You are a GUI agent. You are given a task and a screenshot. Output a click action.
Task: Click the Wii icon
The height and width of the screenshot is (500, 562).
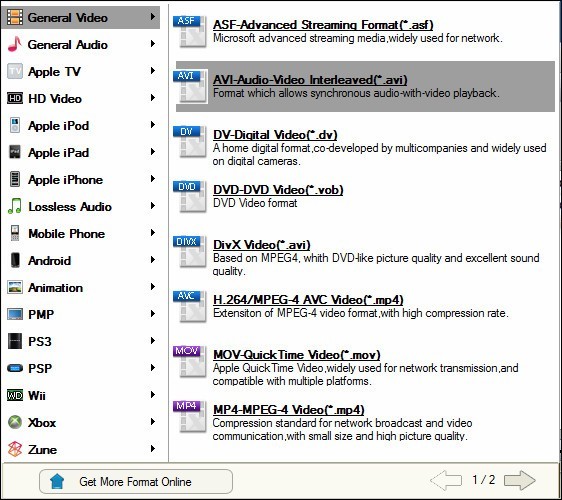15,395
